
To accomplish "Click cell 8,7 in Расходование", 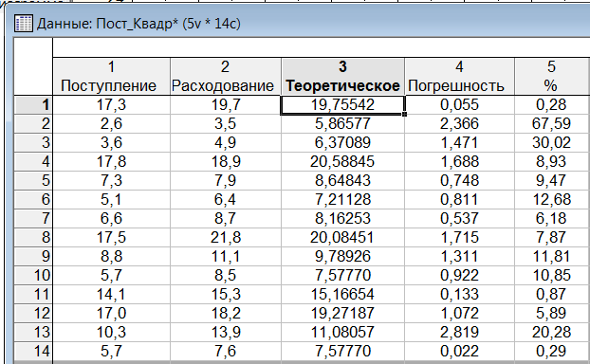I will click(226, 218).
